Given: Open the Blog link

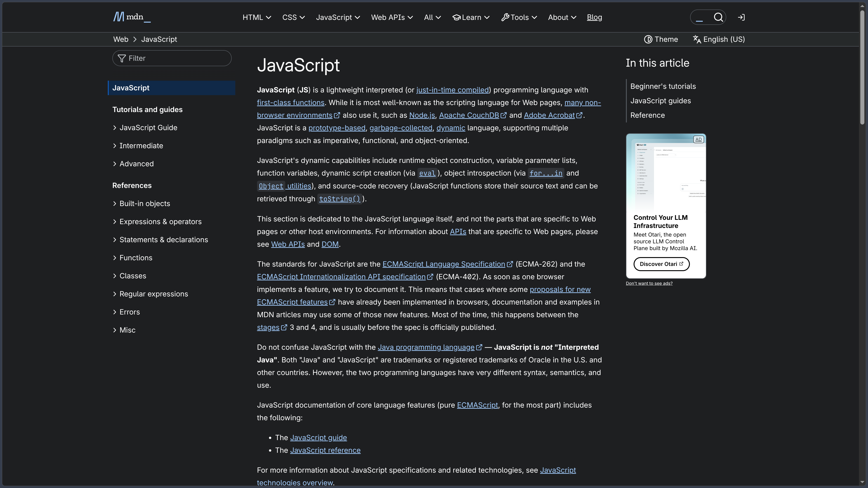Looking at the screenshot, I should pyautogui.click(x=594, y=17).
